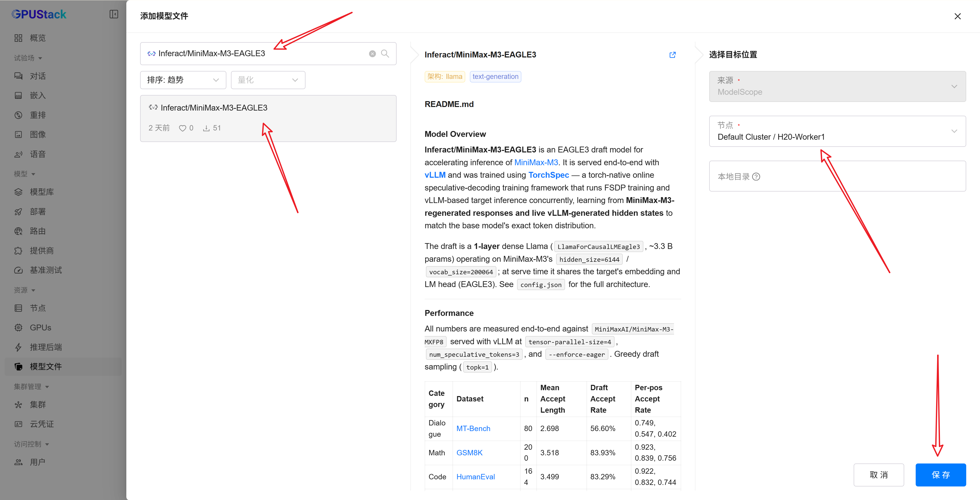Open the GPUs chip icon
Viewport: 980px width, 500px height.
tap(18, 327)
